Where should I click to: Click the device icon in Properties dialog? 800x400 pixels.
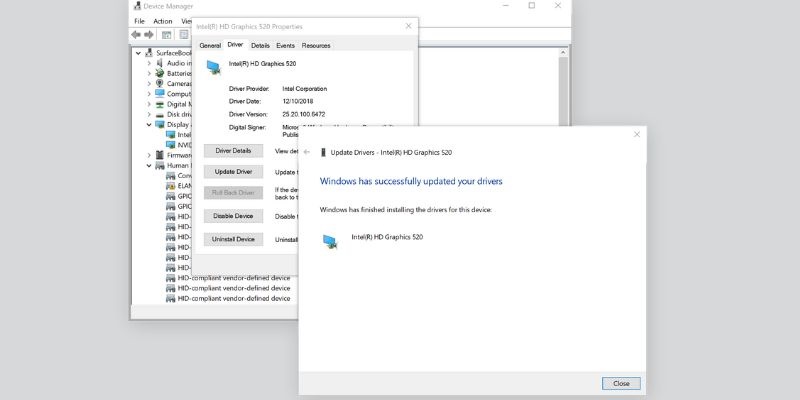click(213, 67)
